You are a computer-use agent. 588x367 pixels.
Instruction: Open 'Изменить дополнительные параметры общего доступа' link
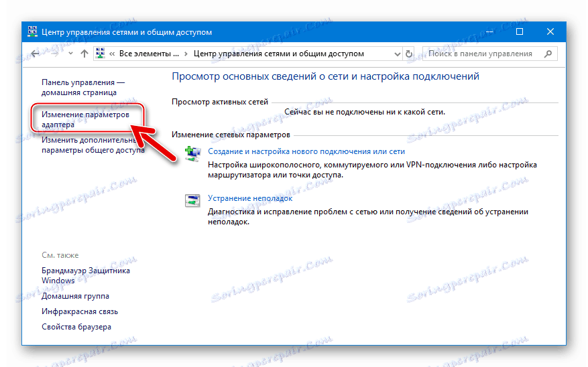coord(93,145)
